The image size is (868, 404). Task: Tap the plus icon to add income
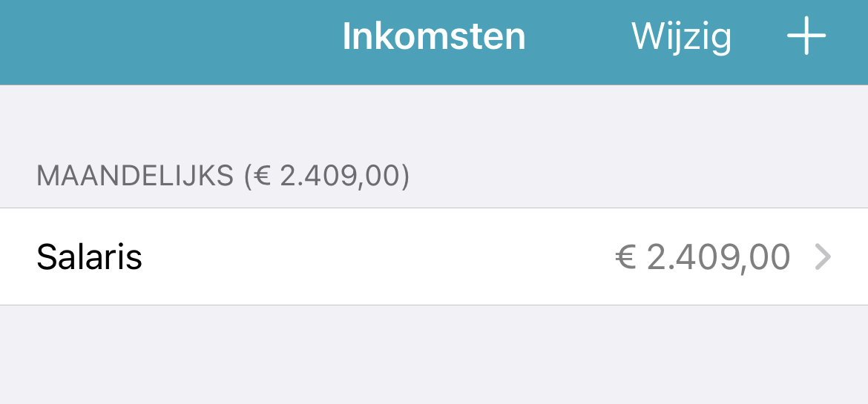pyautogui.click(x=806, y=36)
